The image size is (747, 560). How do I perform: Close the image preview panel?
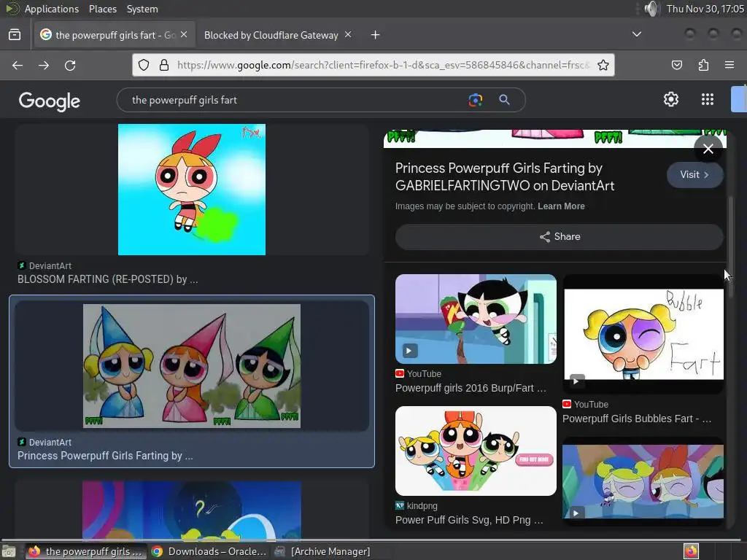click(708, 149)
